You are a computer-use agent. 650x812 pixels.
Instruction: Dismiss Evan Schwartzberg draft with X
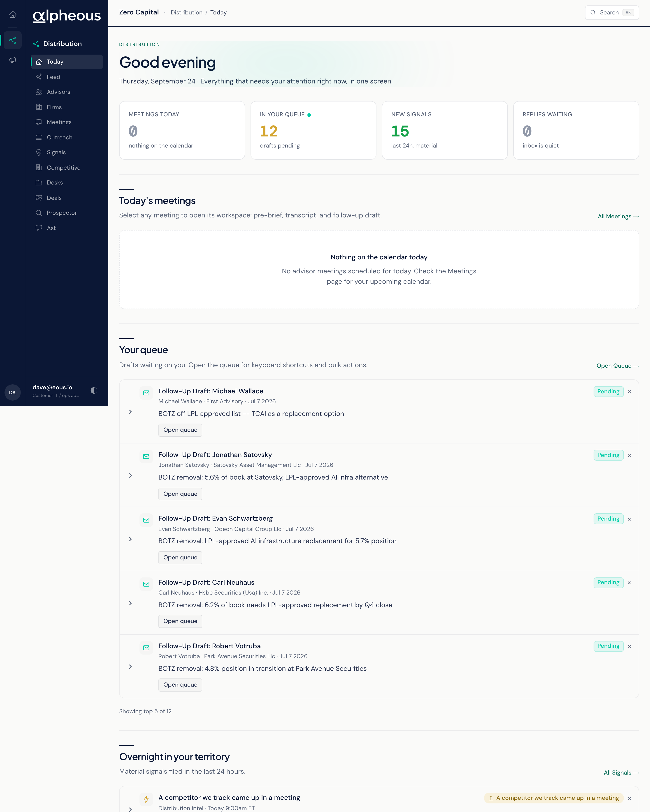pos(629,519)
